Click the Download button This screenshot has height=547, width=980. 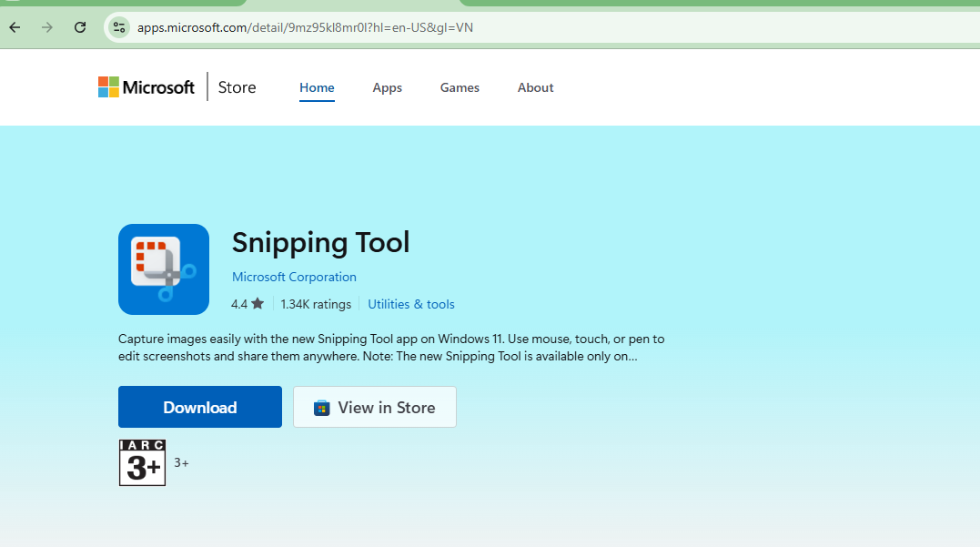pyautogui.click(x=200, y=407)
